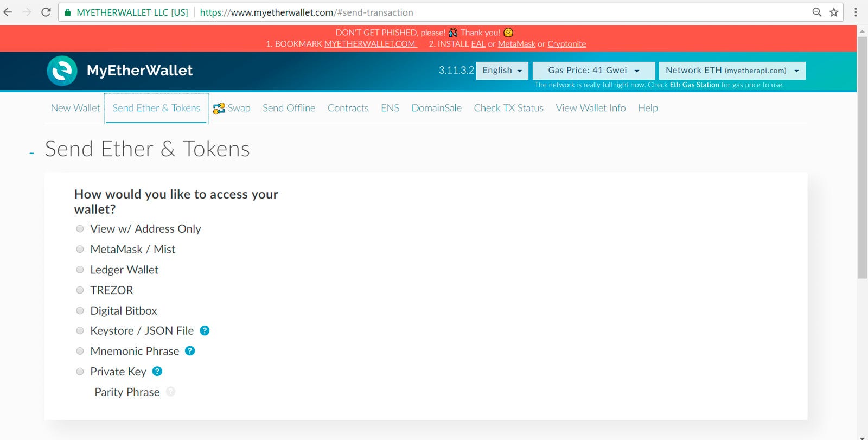Screen dimensions: 868x440
Task: Click the MyEtherWallet round logo
Action: click(x=62, y=71)
